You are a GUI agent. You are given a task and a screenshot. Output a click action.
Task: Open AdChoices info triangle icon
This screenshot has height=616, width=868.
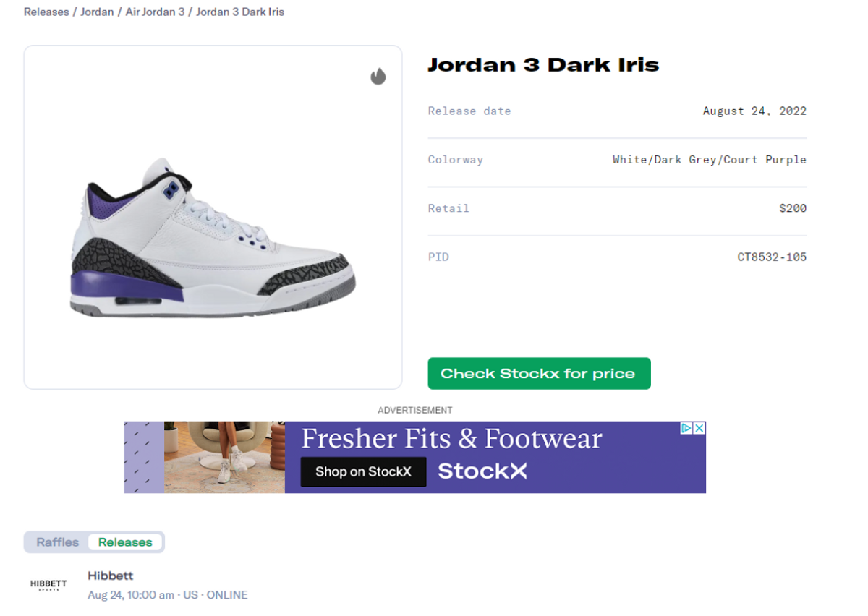click(x=687, y=428)
